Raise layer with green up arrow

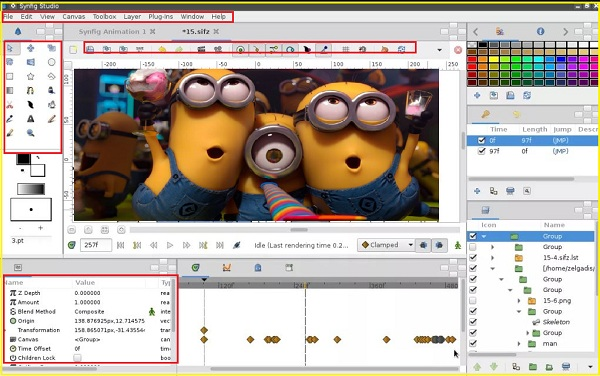pos(477,367)
